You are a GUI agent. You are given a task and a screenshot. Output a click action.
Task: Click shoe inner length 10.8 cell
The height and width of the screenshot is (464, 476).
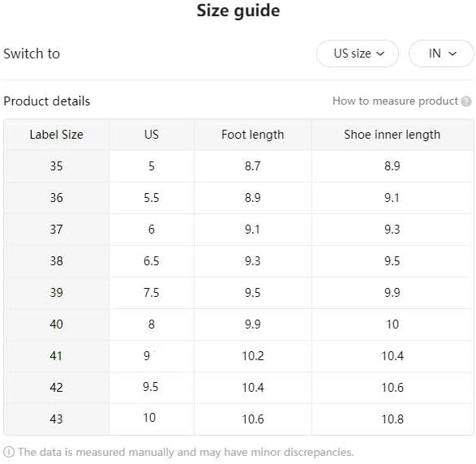point(392,419)
